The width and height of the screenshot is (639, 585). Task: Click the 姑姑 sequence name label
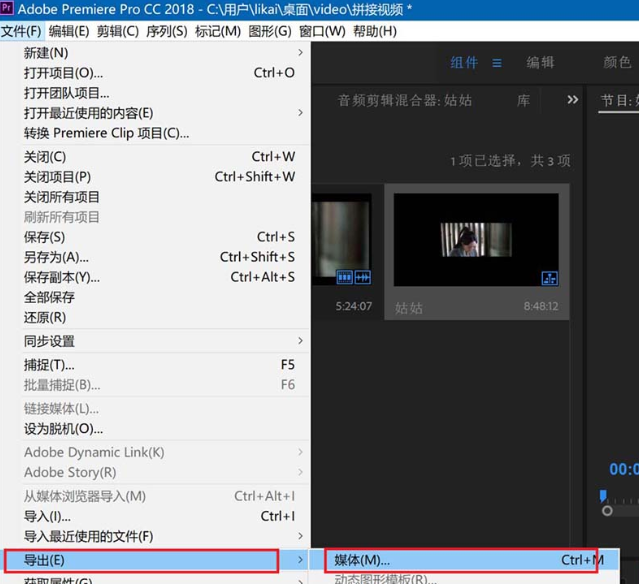409,308
